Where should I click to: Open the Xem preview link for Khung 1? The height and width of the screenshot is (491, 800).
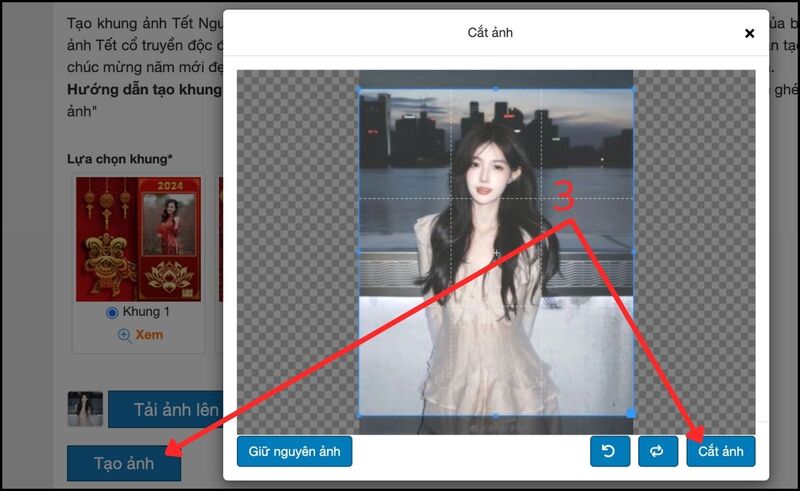(x=149, y=335)
